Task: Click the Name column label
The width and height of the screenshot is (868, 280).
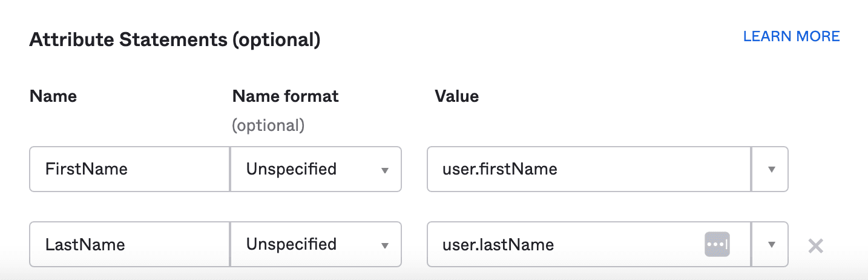Action: 53,96
